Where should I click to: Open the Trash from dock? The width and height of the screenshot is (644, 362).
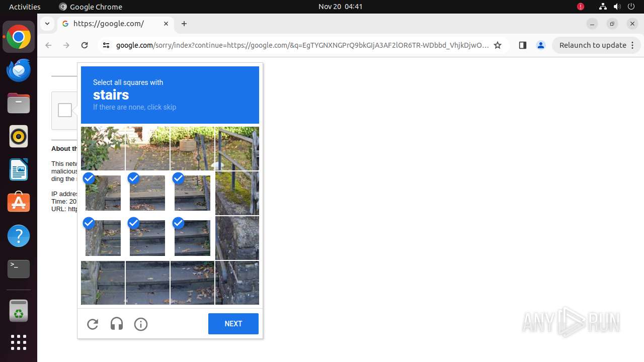(19, 311)
